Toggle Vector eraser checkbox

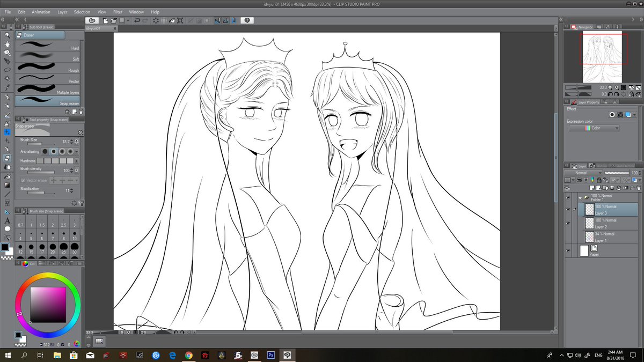pyautogui.click(x=23, y=180)
